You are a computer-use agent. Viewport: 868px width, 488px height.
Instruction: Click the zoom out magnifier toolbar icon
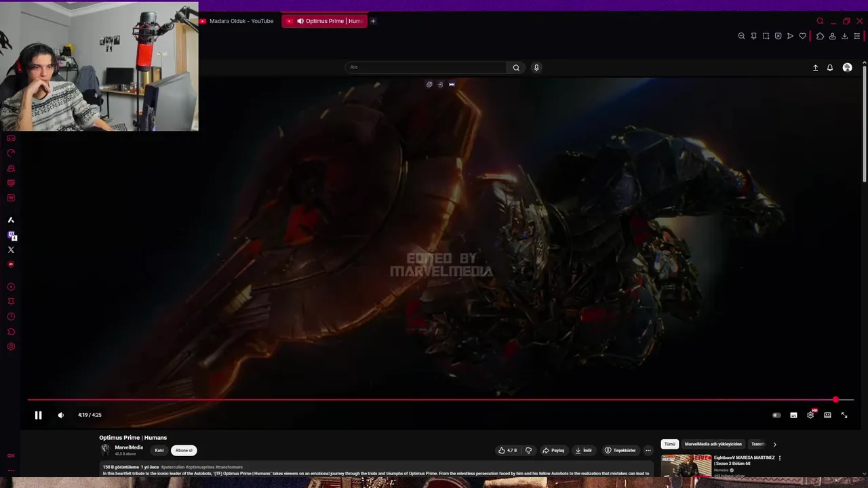(741, 36)
